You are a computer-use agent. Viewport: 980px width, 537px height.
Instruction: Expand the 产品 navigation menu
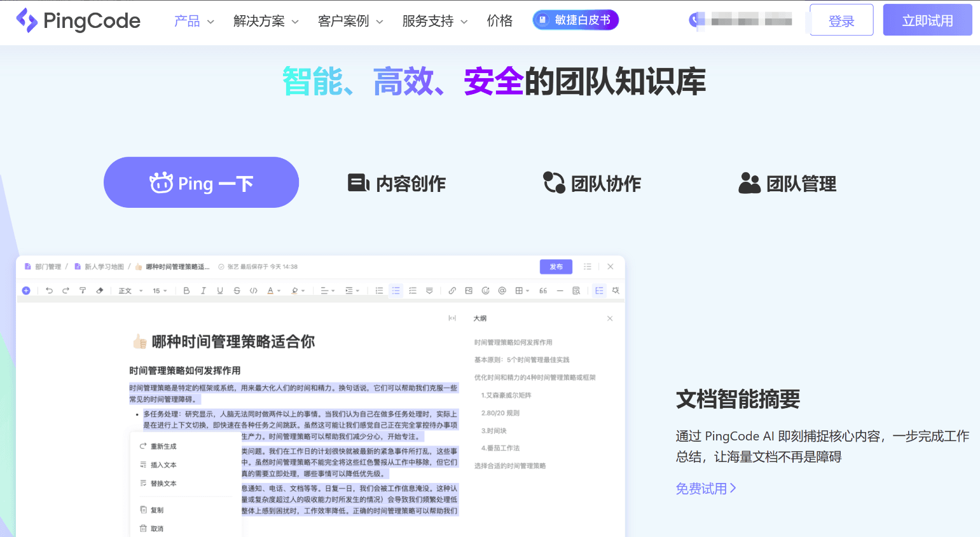(194, 21)
